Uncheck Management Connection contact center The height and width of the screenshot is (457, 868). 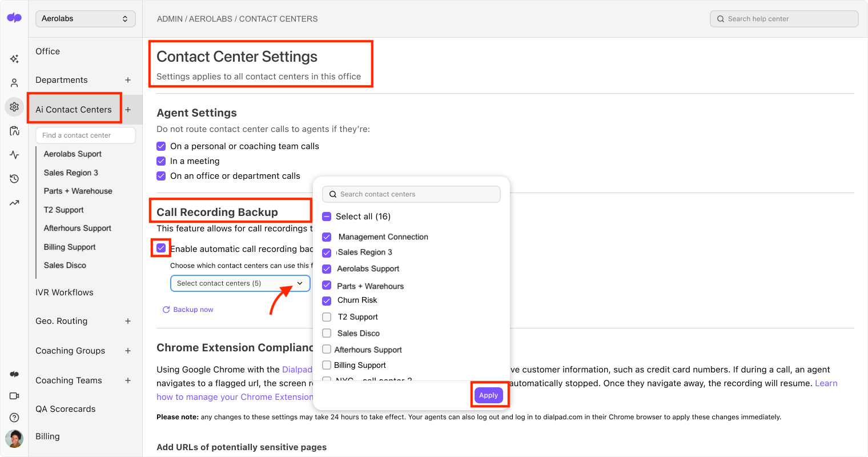[327, 237]
